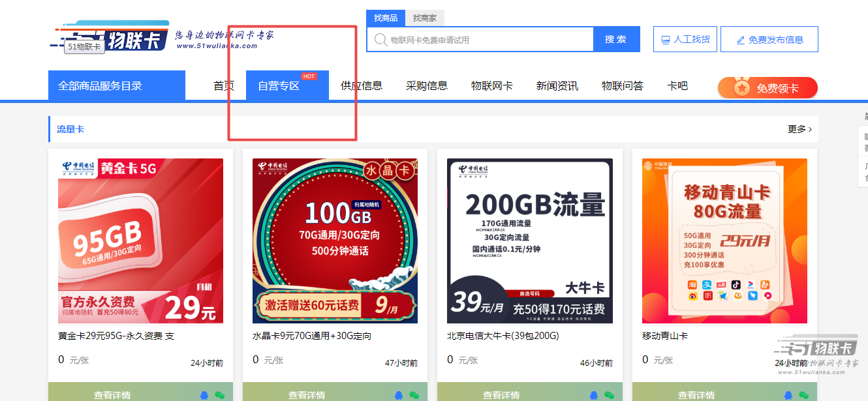Open 移动青山卡 80G流量 product image

click(x=724, y=241)
